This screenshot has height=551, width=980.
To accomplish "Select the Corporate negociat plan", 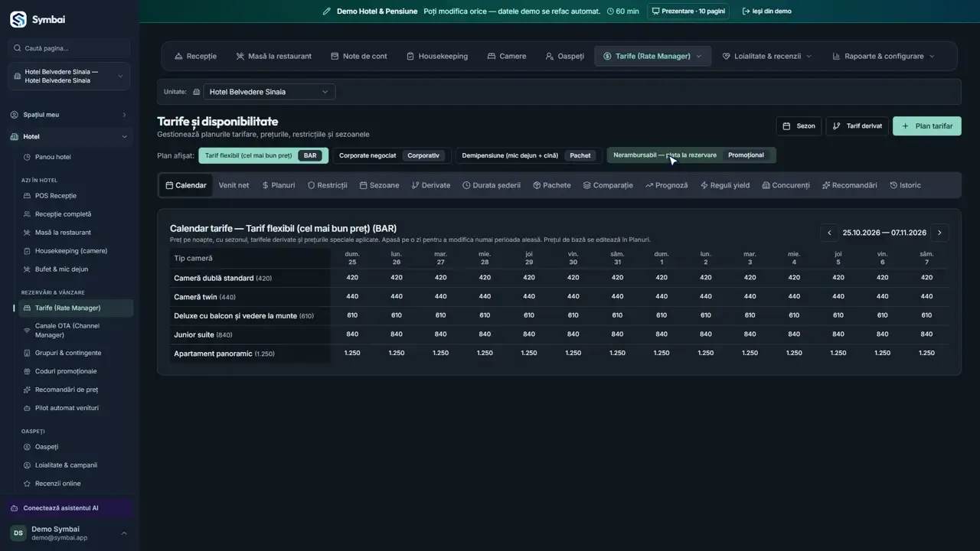I will 392,155.
